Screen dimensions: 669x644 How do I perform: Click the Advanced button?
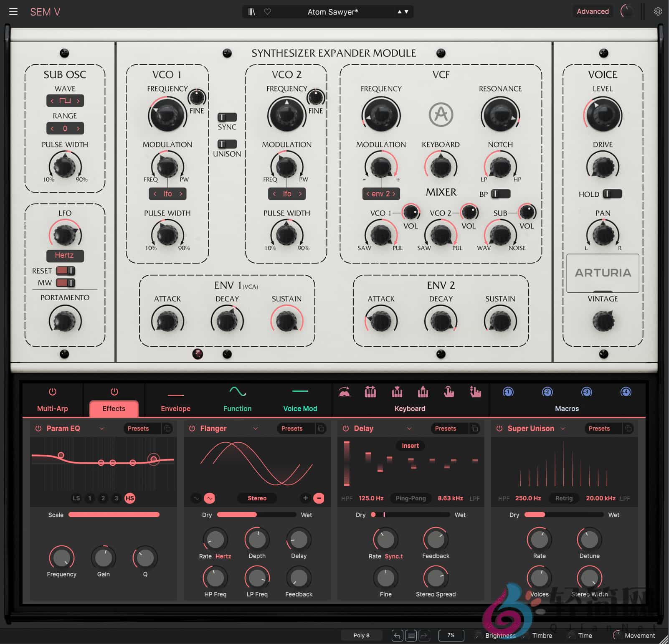593,11
